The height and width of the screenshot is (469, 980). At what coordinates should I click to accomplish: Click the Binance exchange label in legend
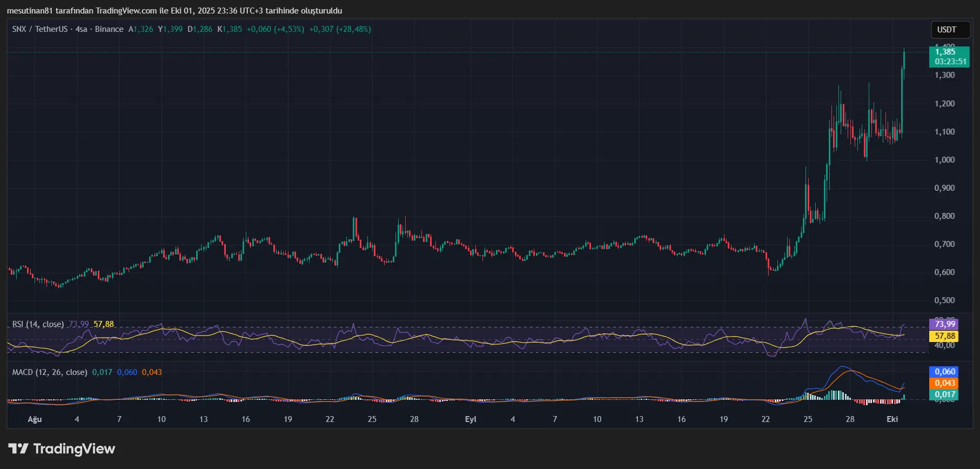tap(109, 29)
